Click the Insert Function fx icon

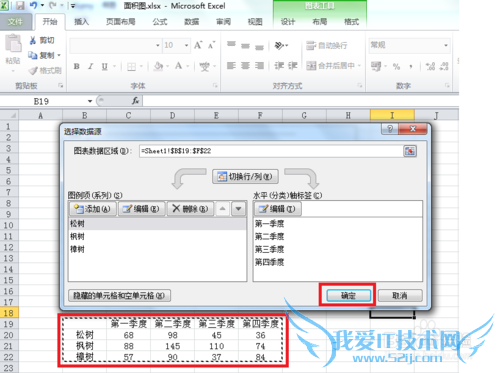pos(135,101)
